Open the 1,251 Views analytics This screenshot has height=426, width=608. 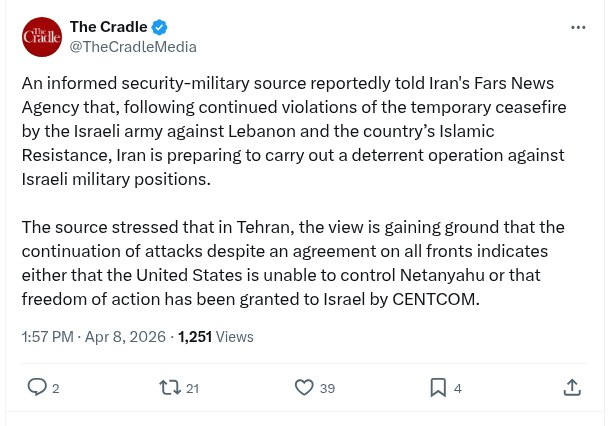[215, 337]
